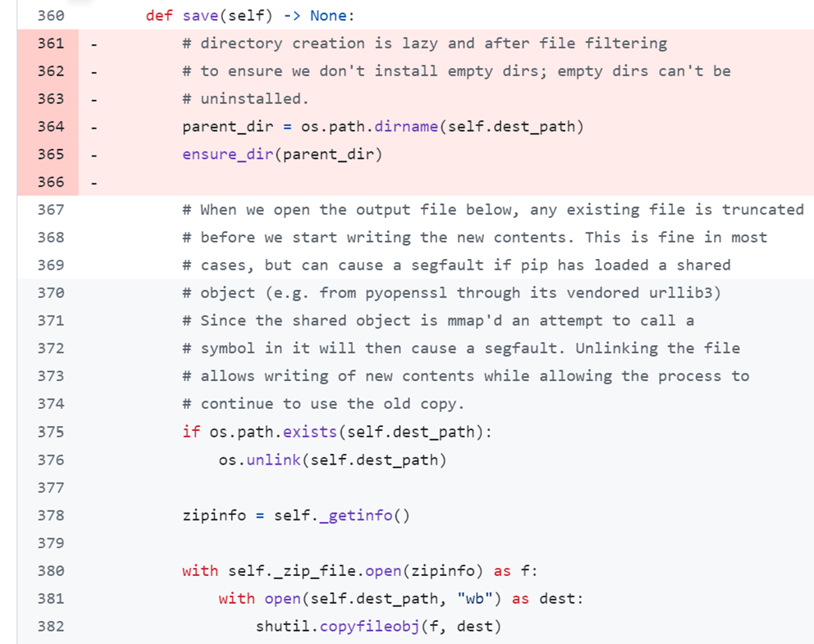Click the None return type annotation
The image size is (814, 644).
328,16
